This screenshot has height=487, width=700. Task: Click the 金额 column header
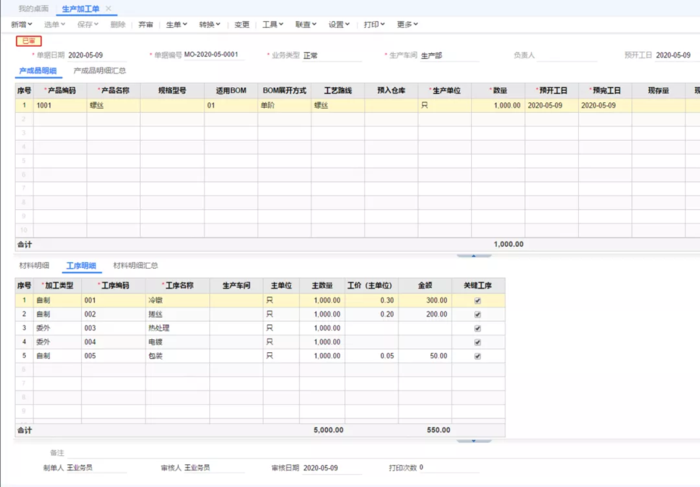tap(425, 285)
